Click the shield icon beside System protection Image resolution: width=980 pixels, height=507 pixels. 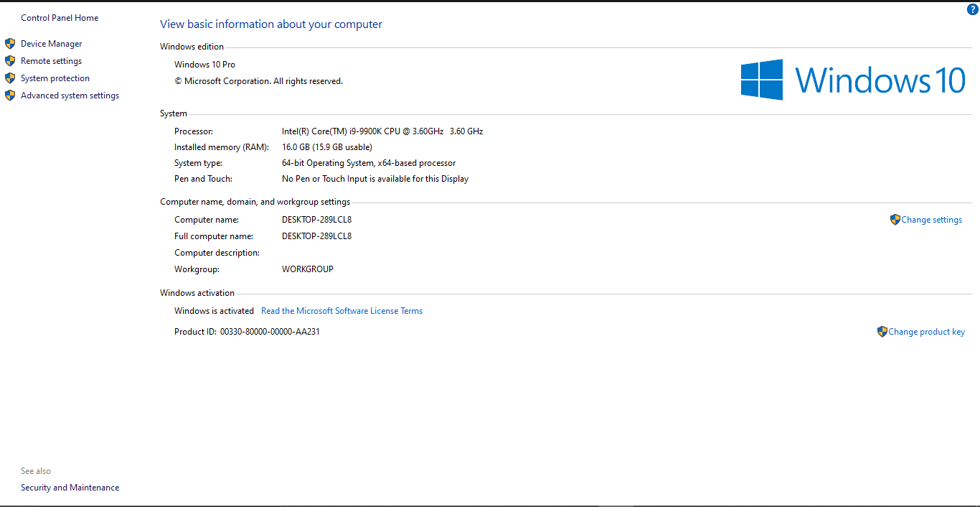tap(10, 78)
